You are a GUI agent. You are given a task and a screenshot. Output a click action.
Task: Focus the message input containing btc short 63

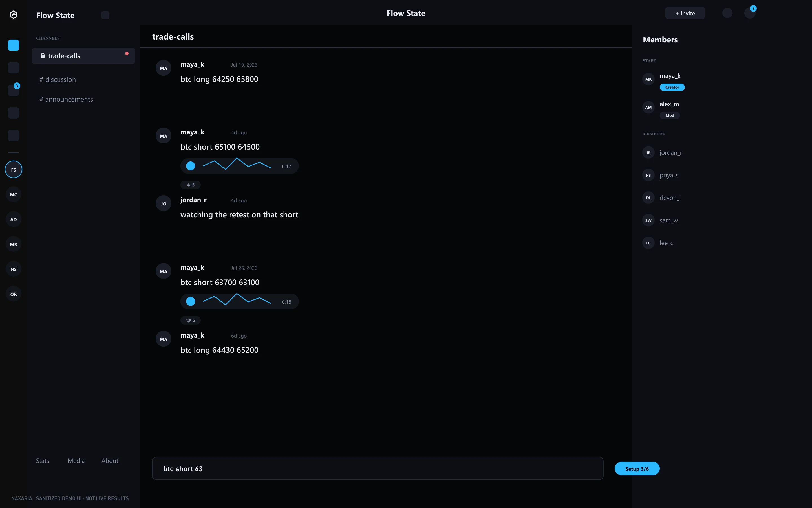(x=378, y=468)
